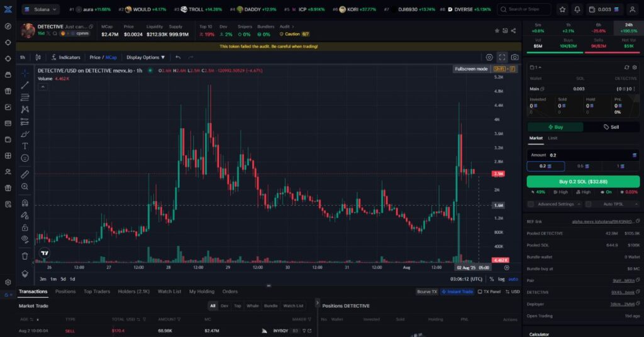Enter fullscreen mode on the chart
644x337 pixels.
click(502, 57)
